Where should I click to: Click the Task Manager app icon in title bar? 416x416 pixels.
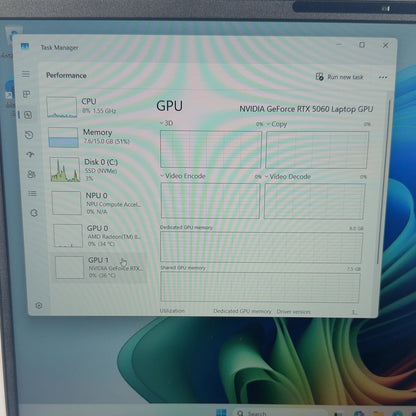coord(25,46)
